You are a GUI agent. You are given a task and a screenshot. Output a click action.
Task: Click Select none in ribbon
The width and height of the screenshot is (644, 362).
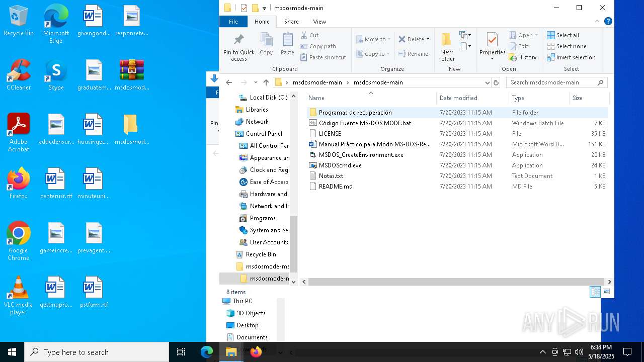pyautogui.click(x=567, y=46)
